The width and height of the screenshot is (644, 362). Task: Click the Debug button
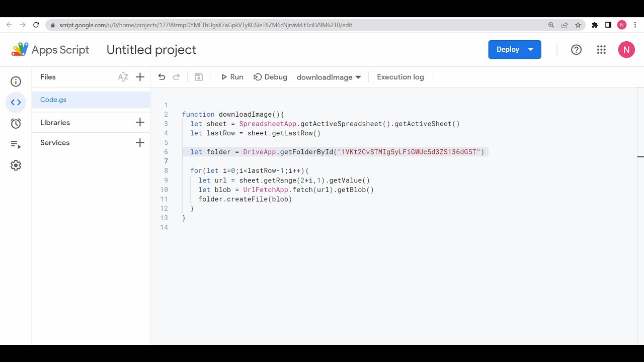[271, 77]
